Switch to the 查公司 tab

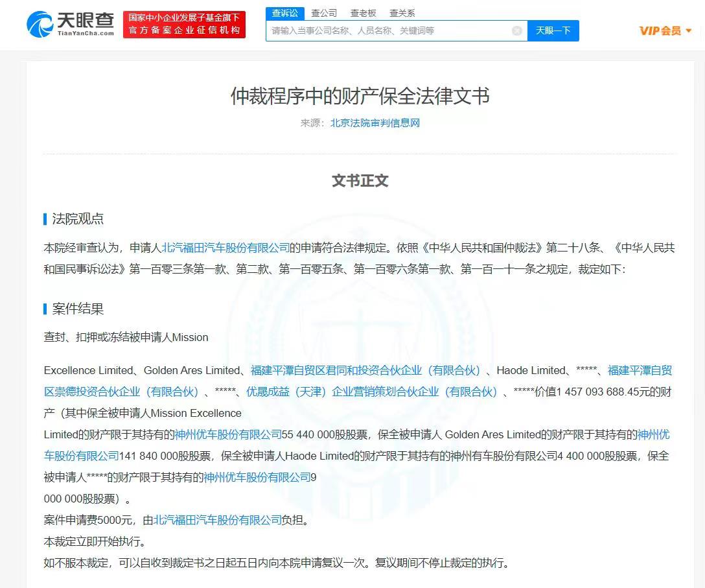324,13
